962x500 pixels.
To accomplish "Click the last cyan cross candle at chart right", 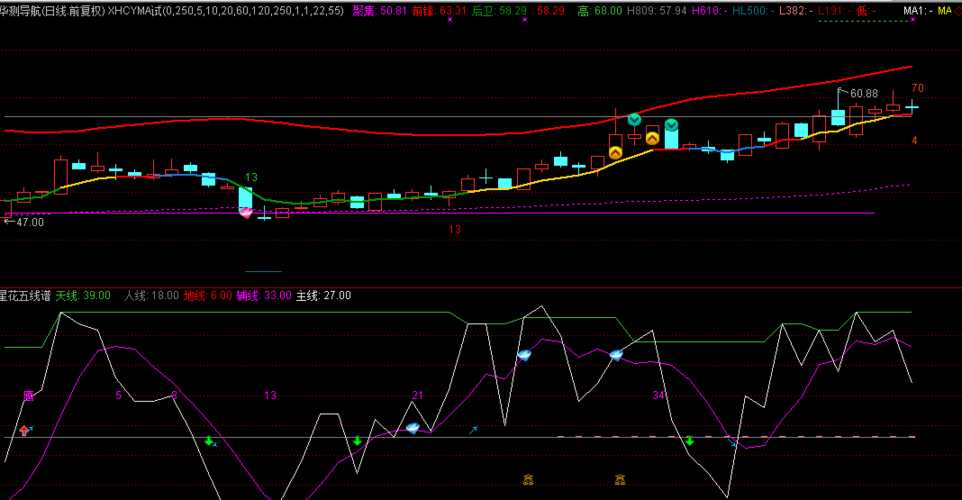I will point(912,107).
